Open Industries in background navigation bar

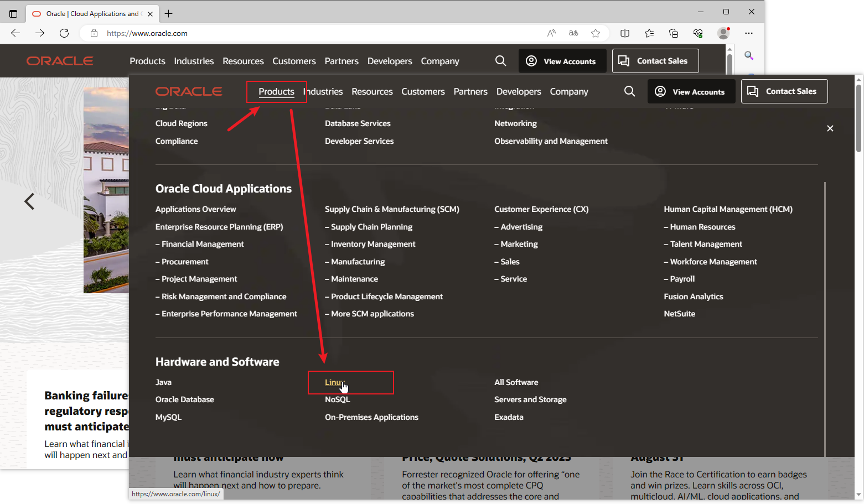(x=194, y=61)
